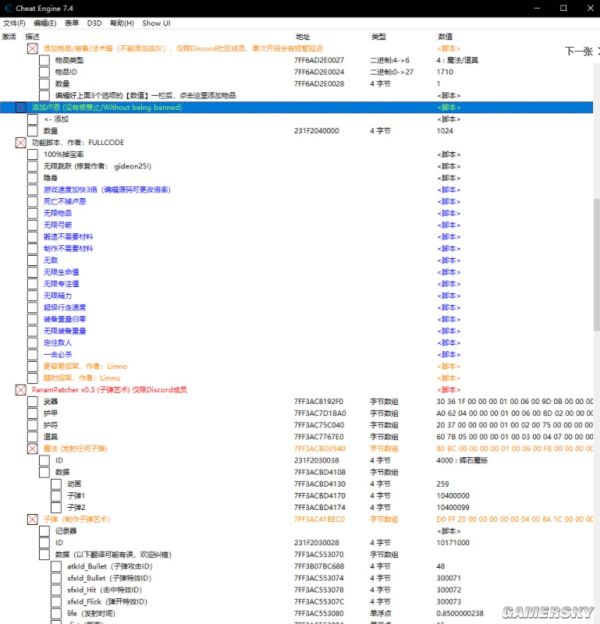The height and width of the screenshot is (624, 600).
Task: Click value 300071 in sfxId_Bullet row
Action: [448, 578]
